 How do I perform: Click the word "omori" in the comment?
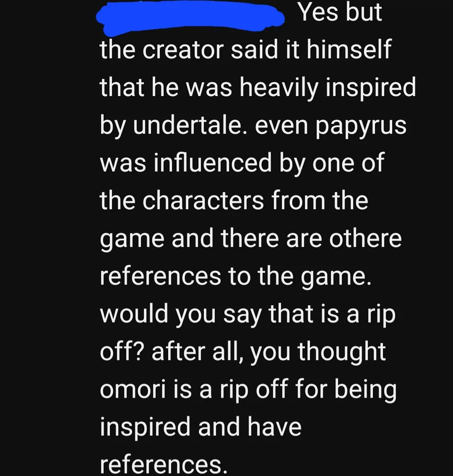point(133,389)
